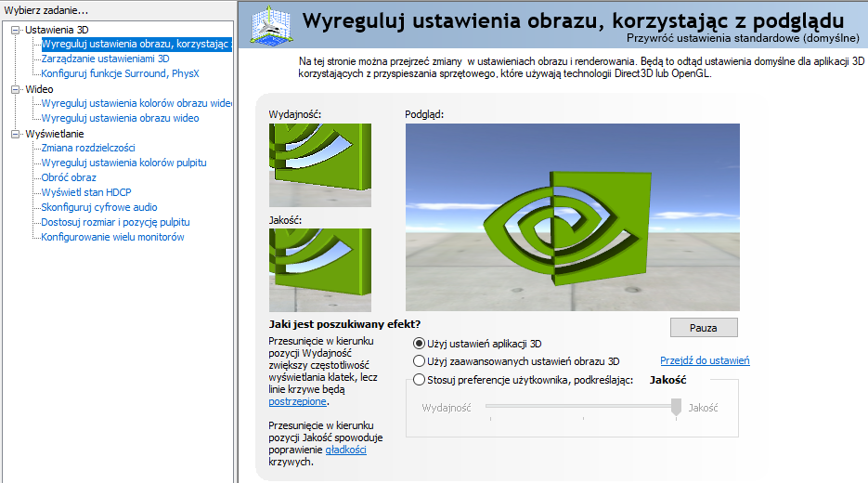
Task: Open 'Zarządzanie ustawieniami 3D' page
Action: pyautogui.click(x=105, y=59)
